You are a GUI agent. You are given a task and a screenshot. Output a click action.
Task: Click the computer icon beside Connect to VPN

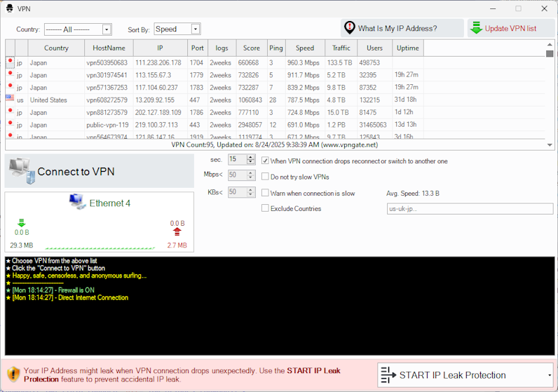[x=19, y=171]
